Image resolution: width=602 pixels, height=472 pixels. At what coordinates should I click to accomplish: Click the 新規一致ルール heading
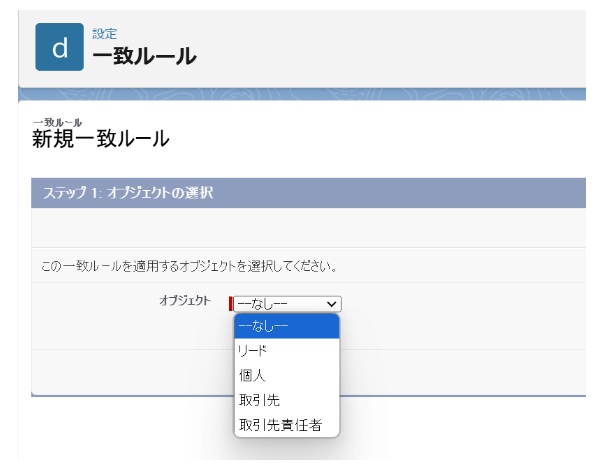100,139
